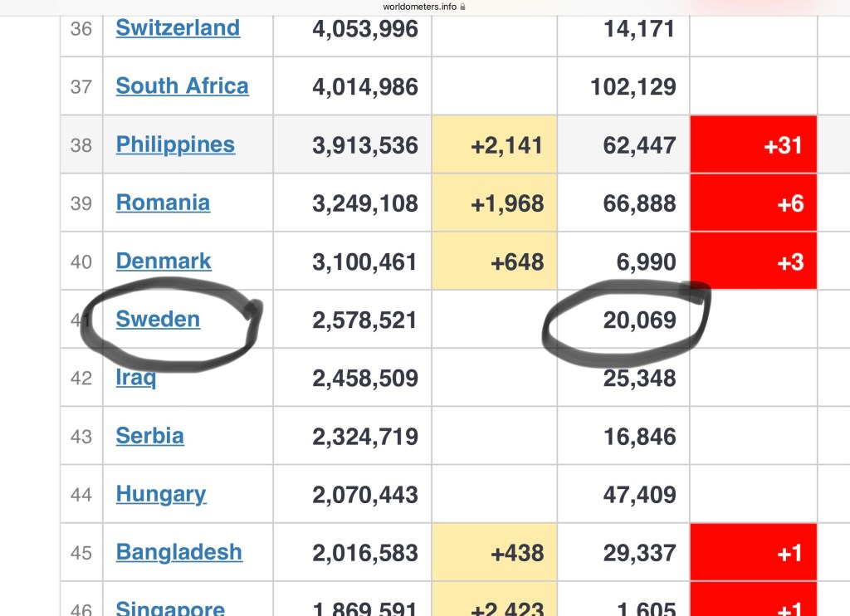Open the Singapore link
Image resolution: width=850 pixels, height=616 pixels.
[170, 607]
